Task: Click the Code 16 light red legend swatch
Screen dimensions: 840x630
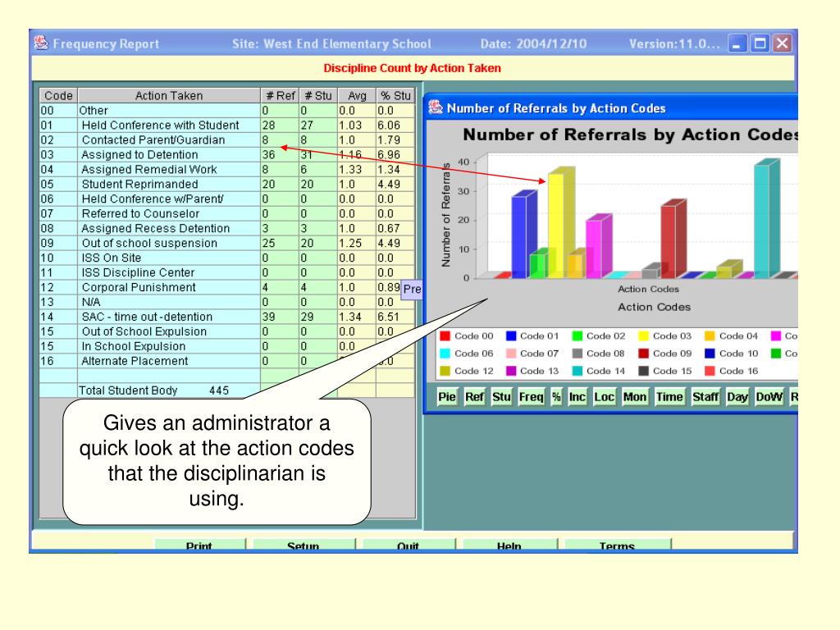Action: [x=710, y=371]
